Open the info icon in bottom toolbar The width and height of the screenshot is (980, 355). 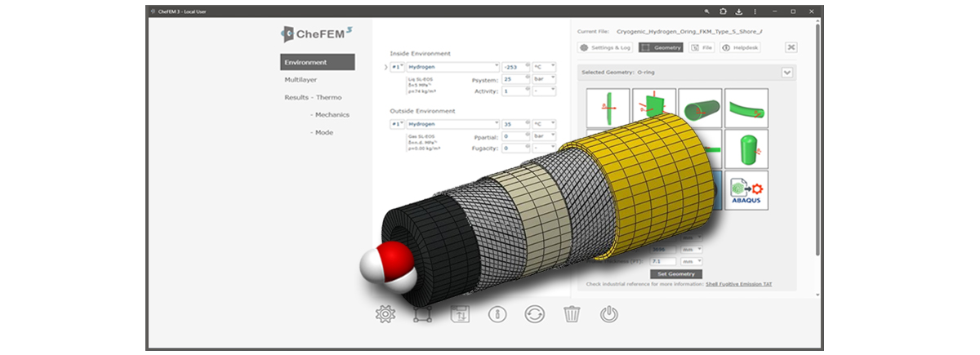pyautogui.click(x=497, y=313)
